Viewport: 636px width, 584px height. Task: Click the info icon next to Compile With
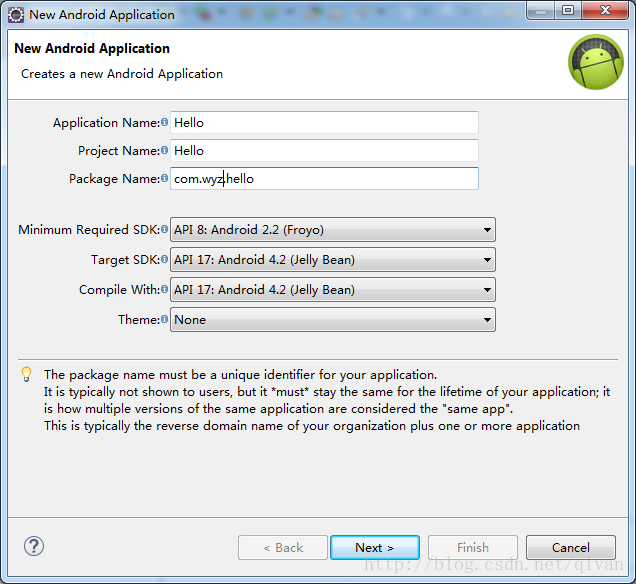[x=164, y=289]
